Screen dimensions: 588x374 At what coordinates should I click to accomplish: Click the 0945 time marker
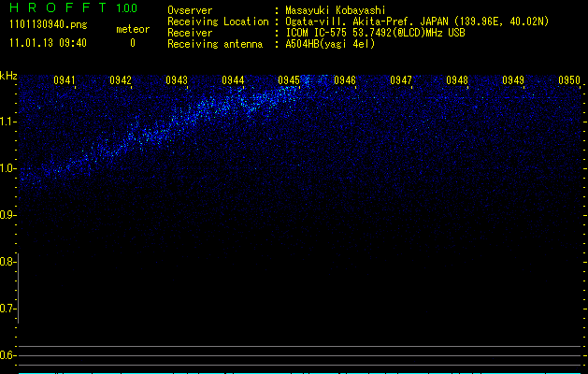[x=289, y=80]
